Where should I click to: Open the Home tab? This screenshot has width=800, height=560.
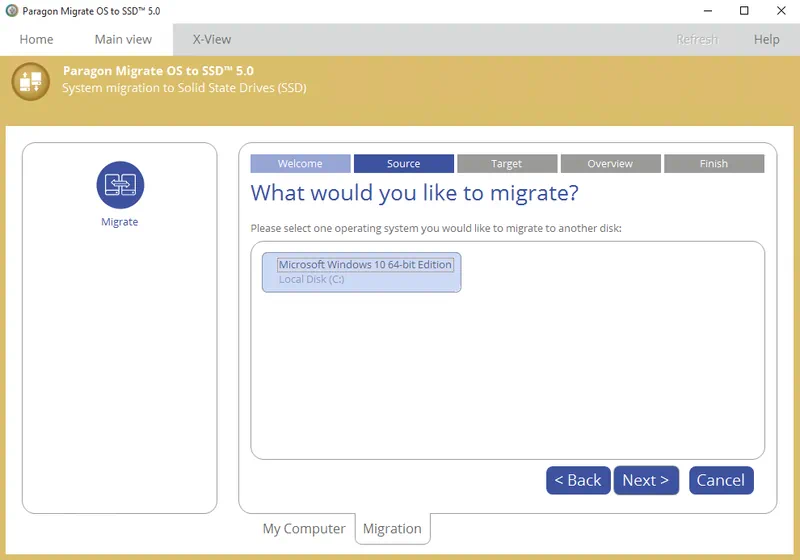36,39
